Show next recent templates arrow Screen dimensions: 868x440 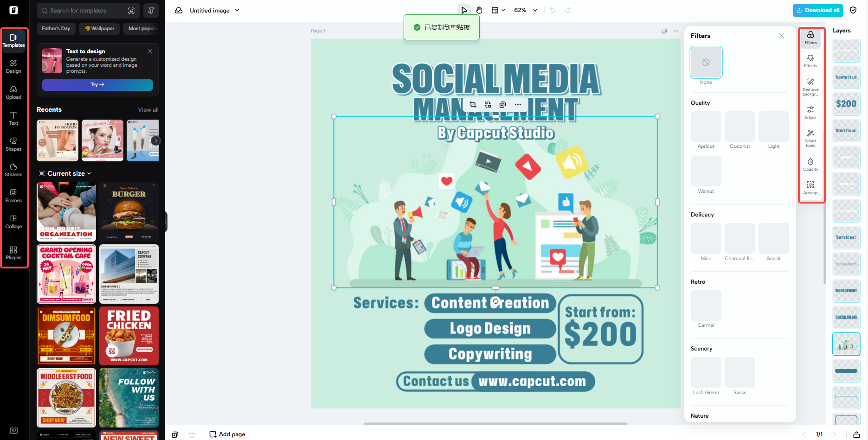[156, 140]
